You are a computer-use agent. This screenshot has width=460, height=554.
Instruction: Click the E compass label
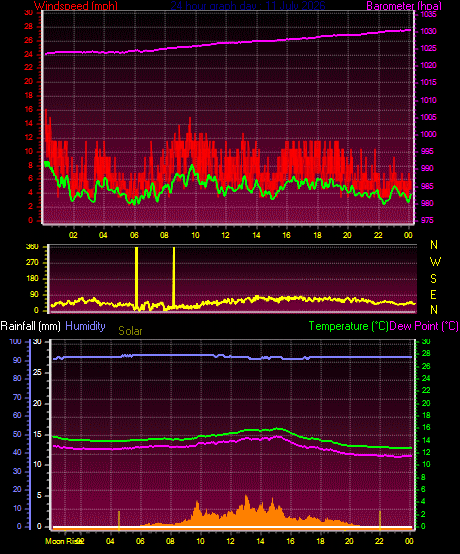(x=434, y=295)
